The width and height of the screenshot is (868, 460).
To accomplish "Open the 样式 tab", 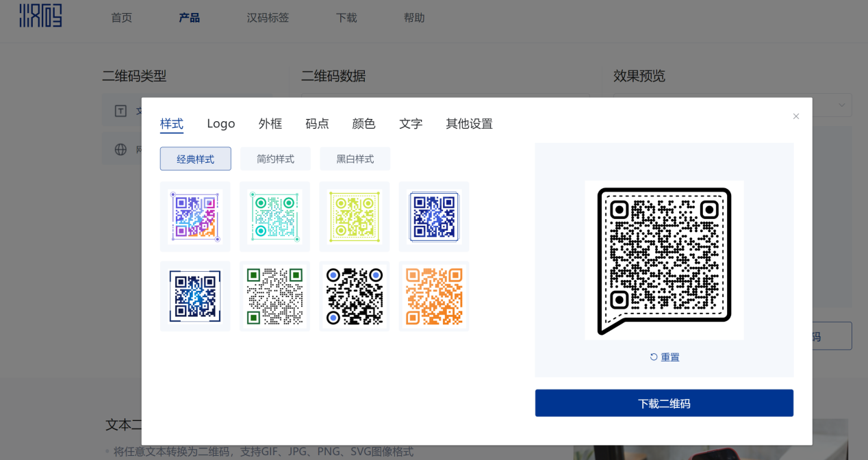I will coord(172,124).
